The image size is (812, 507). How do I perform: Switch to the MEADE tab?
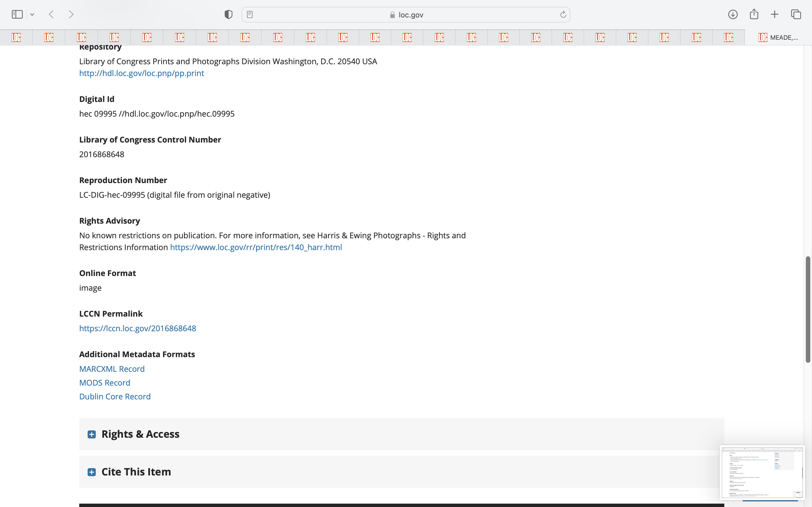[778, 37]
